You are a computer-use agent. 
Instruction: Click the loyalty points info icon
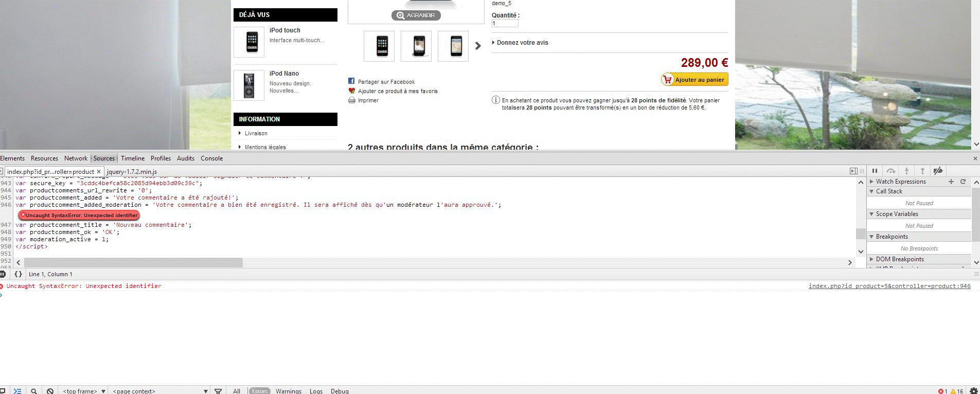pyautogui.click(x=496, y=100)
